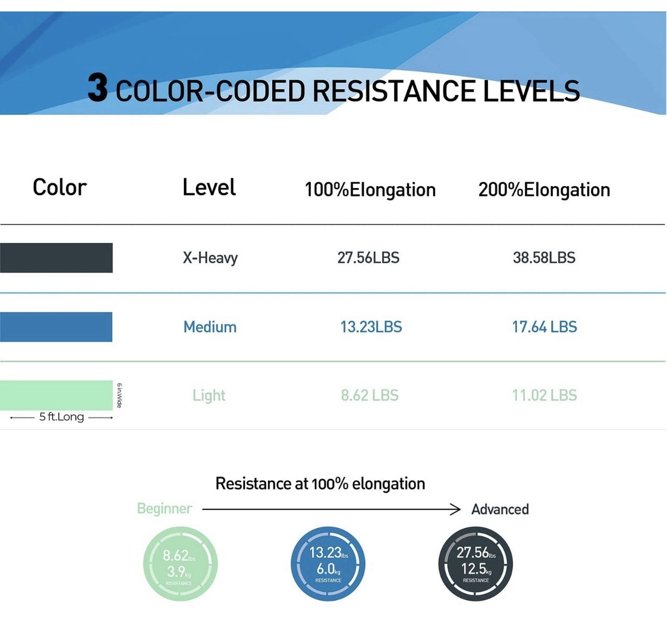Select the dark X-Heavy color swatch
667x644 pixels.
pyautogui.click(x=56, y=258)
